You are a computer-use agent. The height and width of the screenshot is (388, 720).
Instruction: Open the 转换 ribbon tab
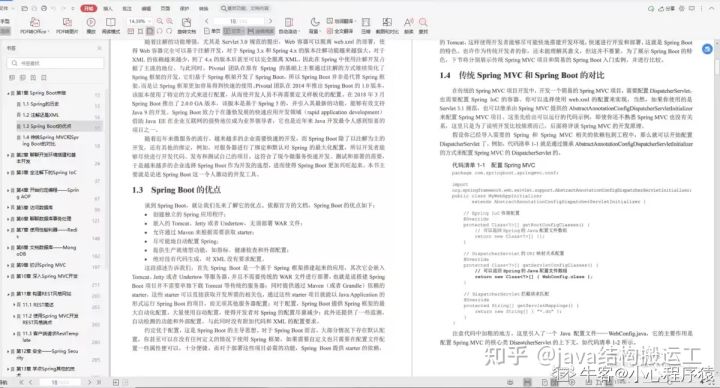pyautogui.click(x=204, y=8)
